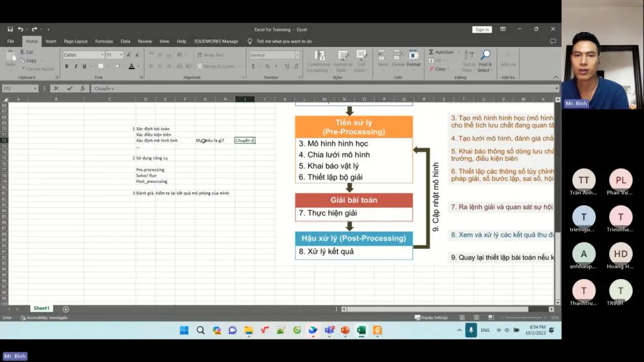Collapse the ribbon with the up chevron
The height and width of the screenshot is (362, 644).
coord(556,77)
